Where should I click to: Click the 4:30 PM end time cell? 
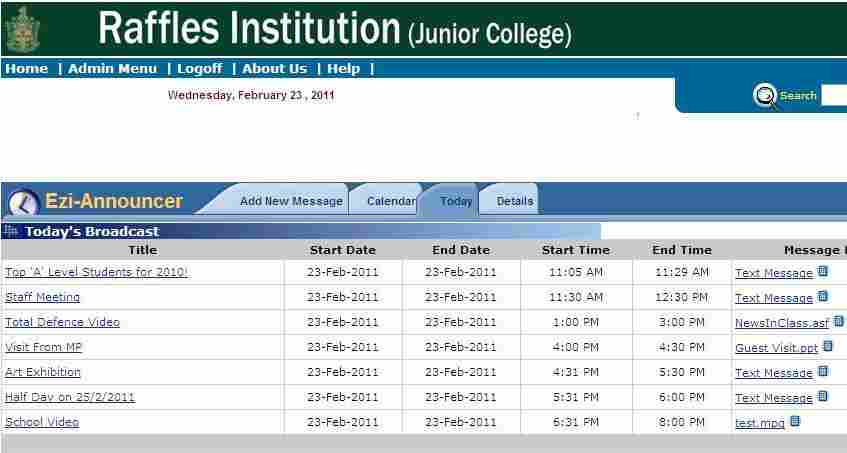pos(682,347)
